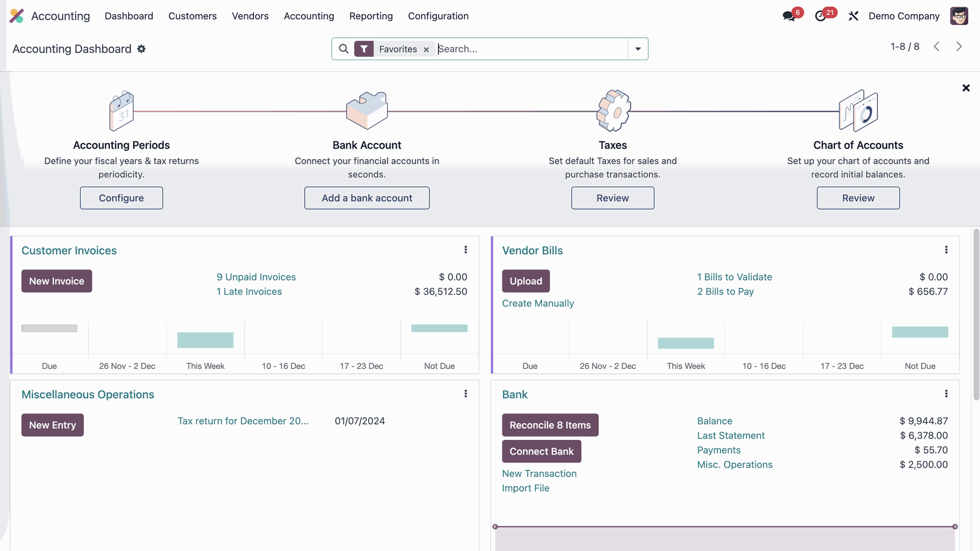The width and height of the screenshot is (980, 551).
Task: Open Vendor Bills card title
Action: (532, 251)
